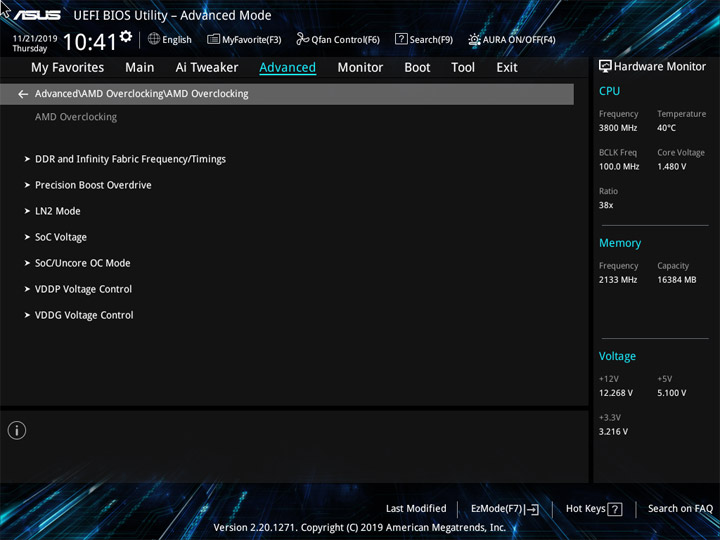Toggle AURA ON/OFF(F4)
The width and height of the screenshot is (720, 540).
pyautogui.click(x=519, y=40)
